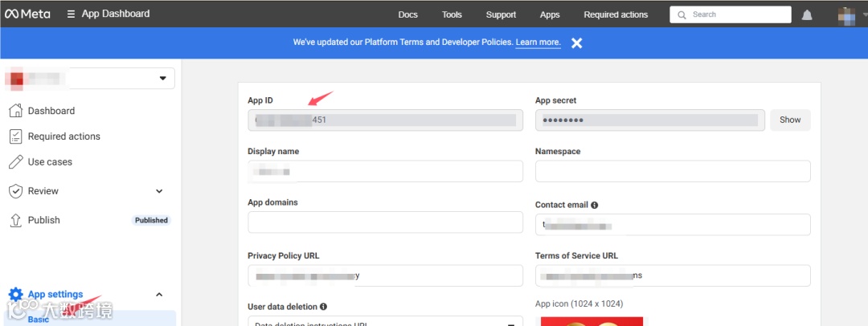Click the Required actions checklist icon
The image size is (868, 326).
(16, 137)
